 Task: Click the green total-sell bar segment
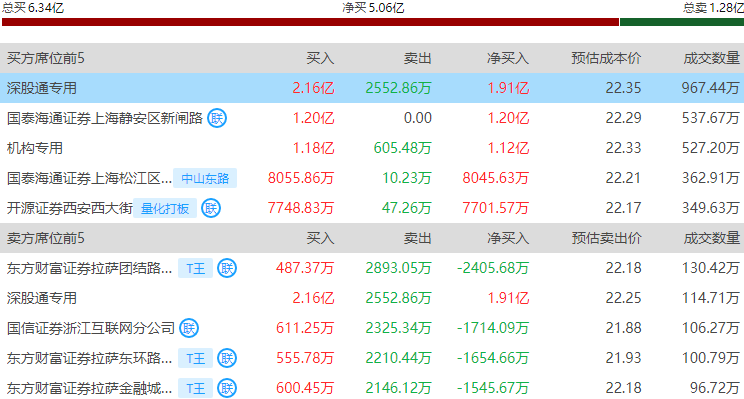682,22
